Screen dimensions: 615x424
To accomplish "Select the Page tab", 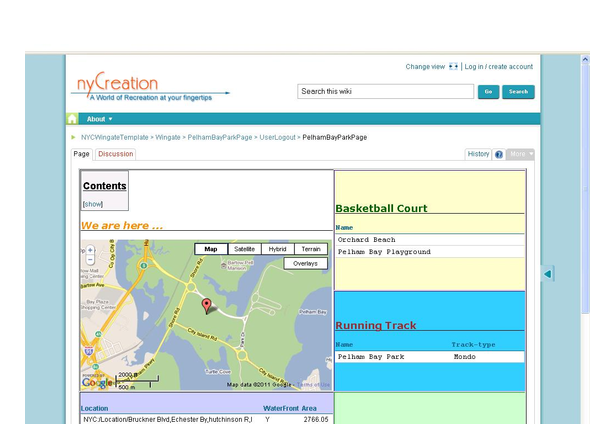I will (x=81, y=154).
